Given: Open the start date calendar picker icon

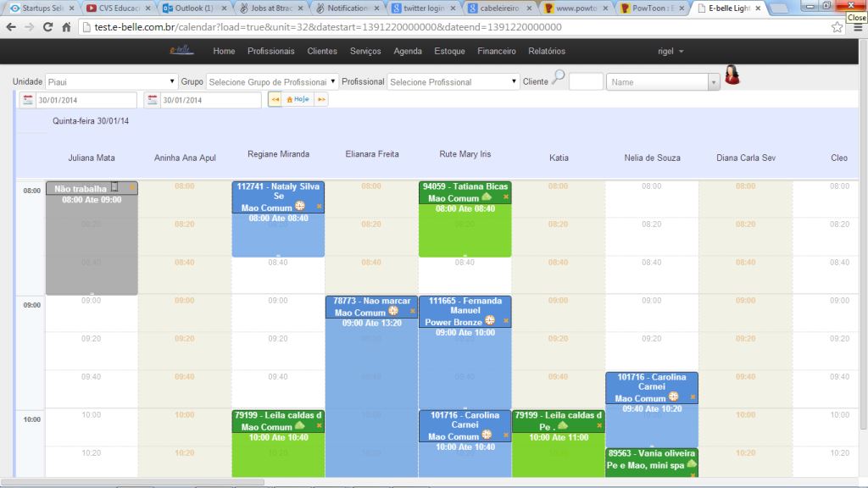Looking at the screenshot, I should 28,100.
